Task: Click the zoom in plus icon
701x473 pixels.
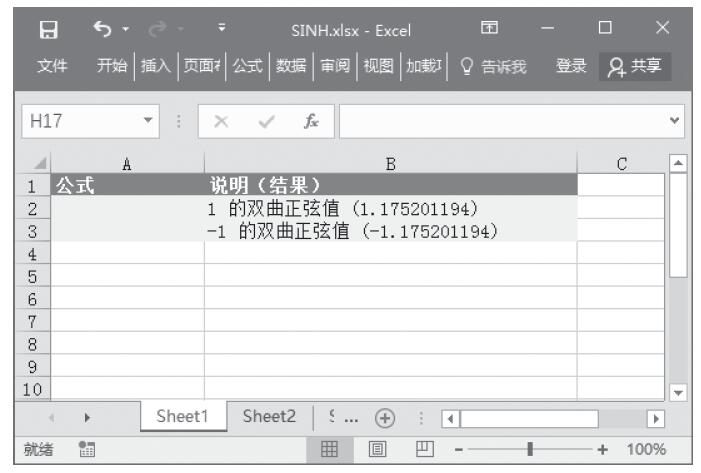Action: 602,449
